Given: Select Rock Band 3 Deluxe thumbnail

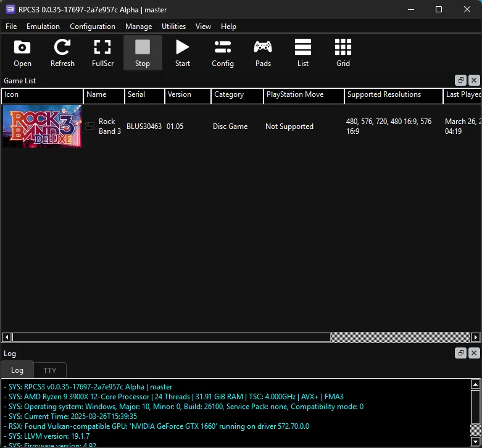Looking at the screenshot, I should point(42,127).
